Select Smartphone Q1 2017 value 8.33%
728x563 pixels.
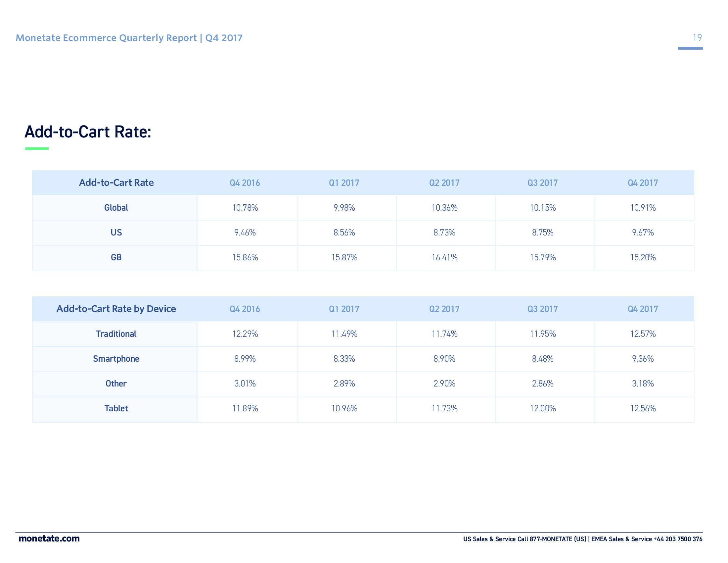[x=344, y=359]
